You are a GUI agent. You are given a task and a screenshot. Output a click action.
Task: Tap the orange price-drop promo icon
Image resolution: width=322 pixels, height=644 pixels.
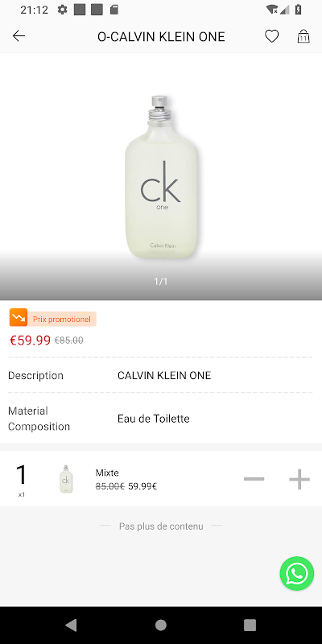click(19, 317)
